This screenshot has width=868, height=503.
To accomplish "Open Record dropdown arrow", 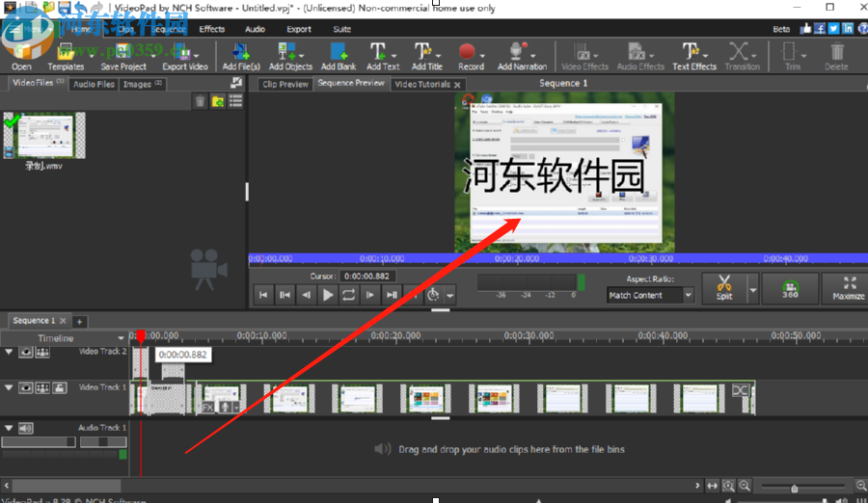I will (482, 56).
